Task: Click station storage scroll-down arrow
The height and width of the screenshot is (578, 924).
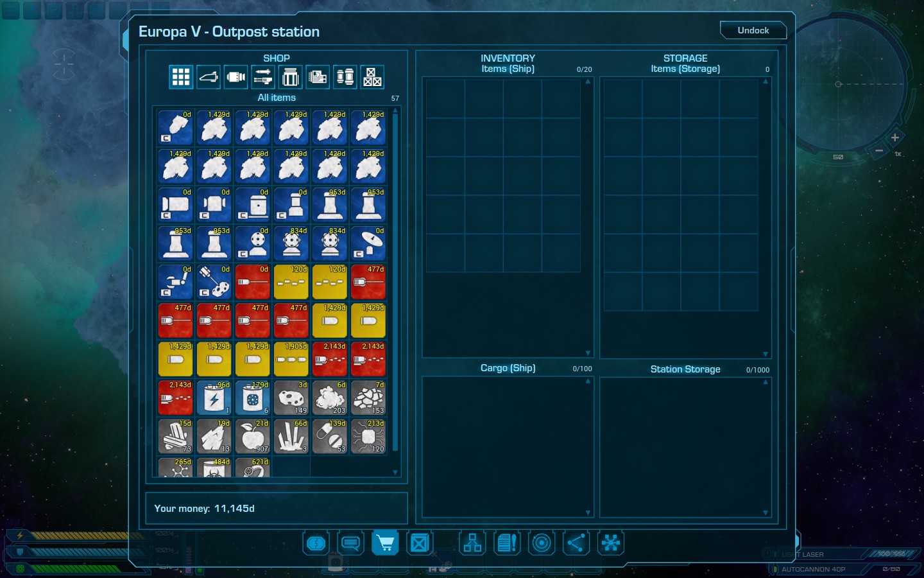Action: pyautogui.click(x=766, y=512)
